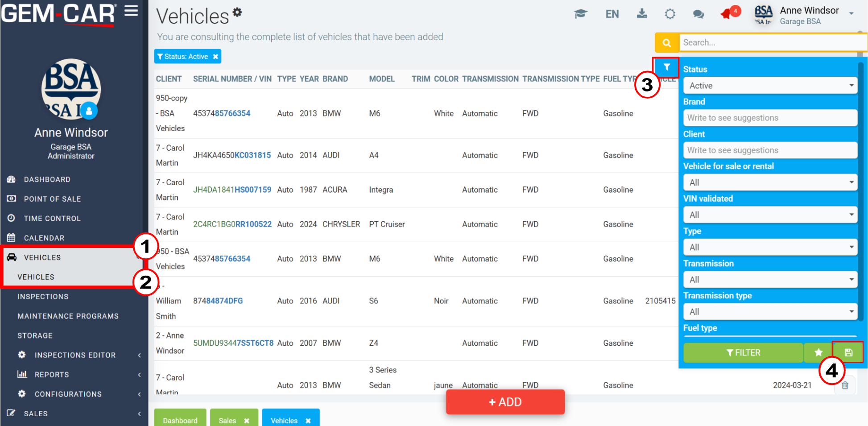Click the red + ADD button
This screenshot has width=868, height=426.
[505, 402]
